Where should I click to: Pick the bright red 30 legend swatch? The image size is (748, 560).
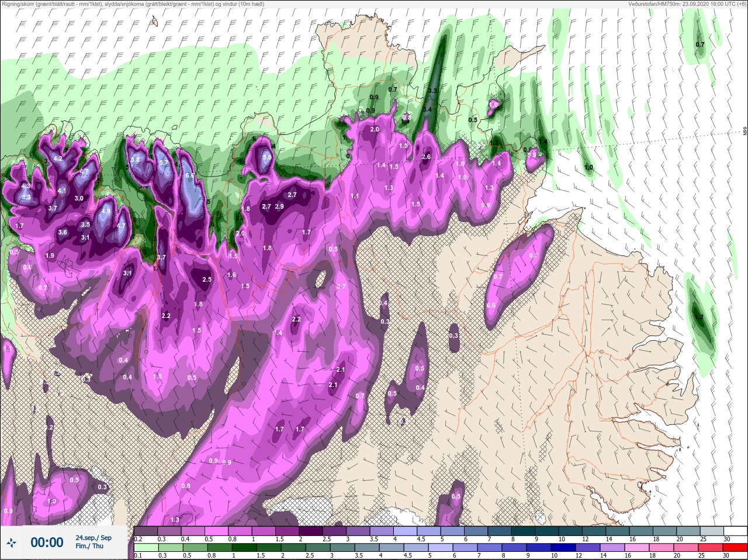point(735,548)
